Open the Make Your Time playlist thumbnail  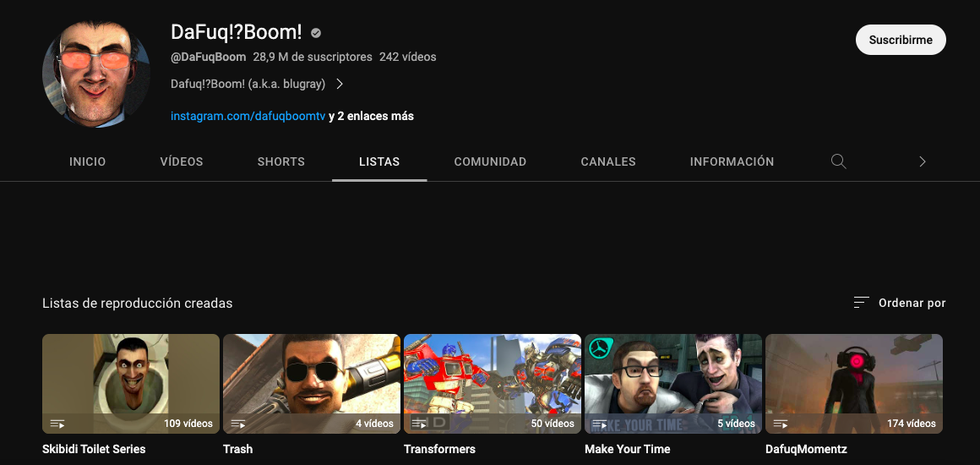tap(673, 384)
